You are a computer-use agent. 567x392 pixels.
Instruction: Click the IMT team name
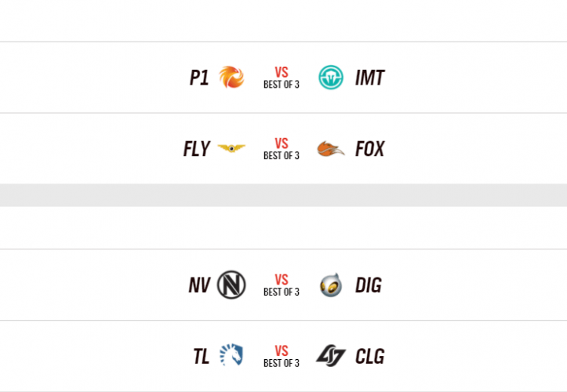point(369,78)
